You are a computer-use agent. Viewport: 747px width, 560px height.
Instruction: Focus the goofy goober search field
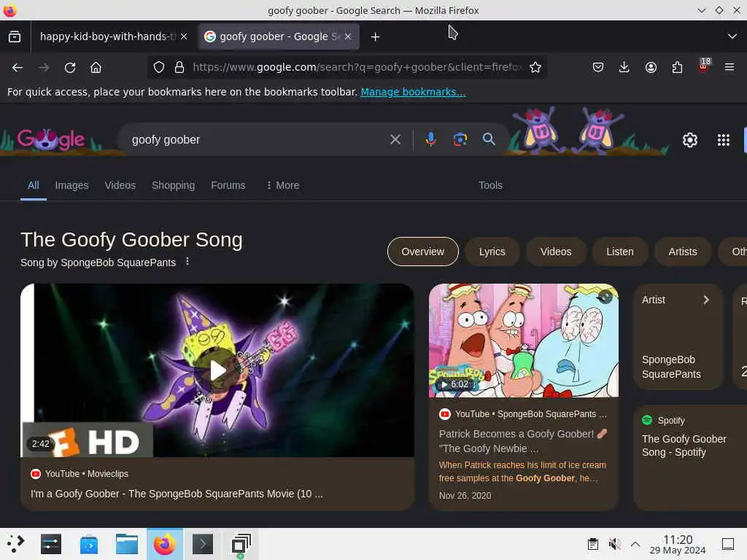click(x=258, y=139)
